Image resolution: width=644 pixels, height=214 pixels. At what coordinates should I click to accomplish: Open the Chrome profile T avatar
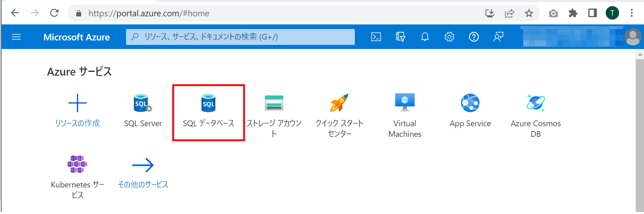612,13
